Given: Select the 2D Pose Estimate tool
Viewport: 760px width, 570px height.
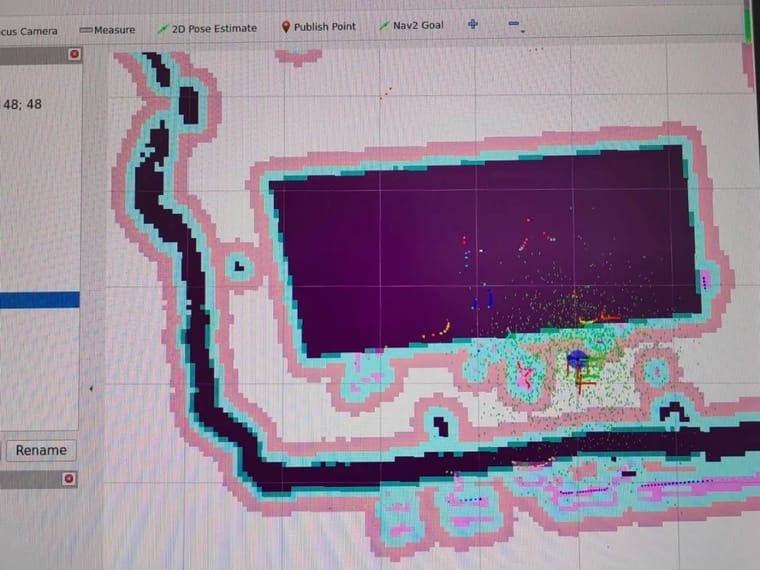Looking at the screenshot, I should [x=207, y=28].
